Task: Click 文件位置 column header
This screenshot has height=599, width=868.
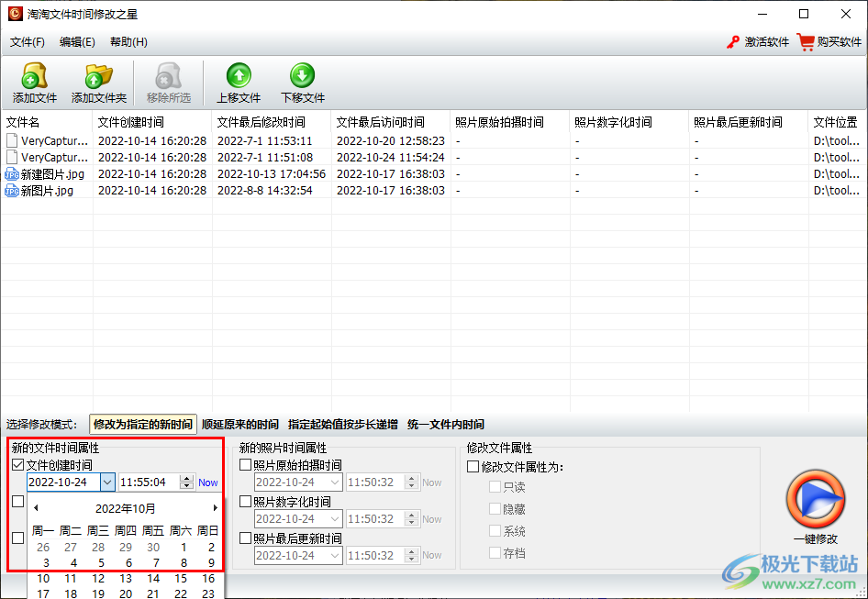Action: (837, 122)
